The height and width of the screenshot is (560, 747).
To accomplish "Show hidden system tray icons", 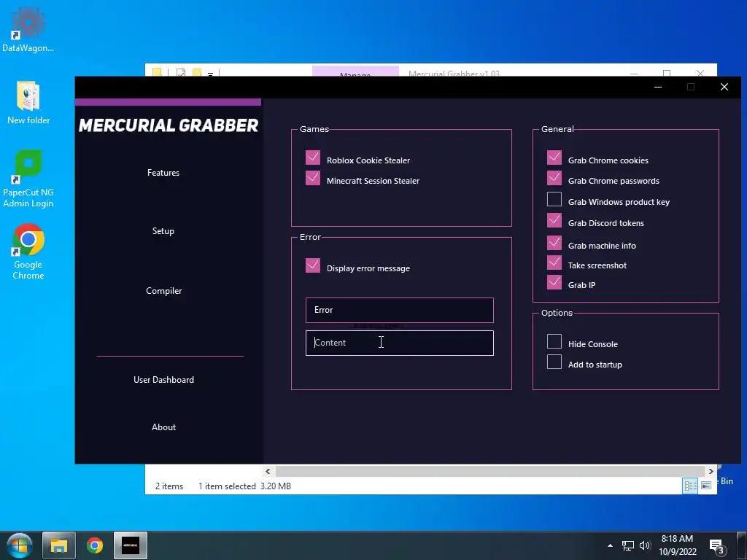I will point(610,545).
